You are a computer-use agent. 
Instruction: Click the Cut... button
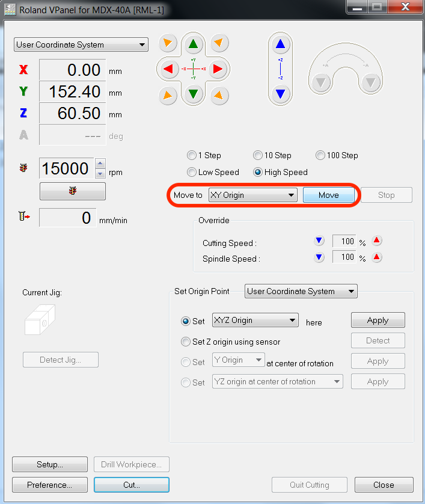[132, 485]
